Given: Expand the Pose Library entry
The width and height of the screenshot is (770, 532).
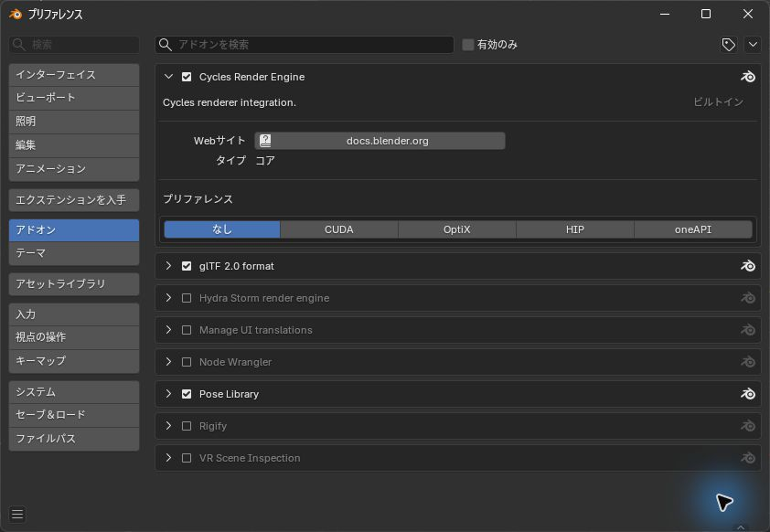Looking at the screenshot, I should [x=168, y=394].
